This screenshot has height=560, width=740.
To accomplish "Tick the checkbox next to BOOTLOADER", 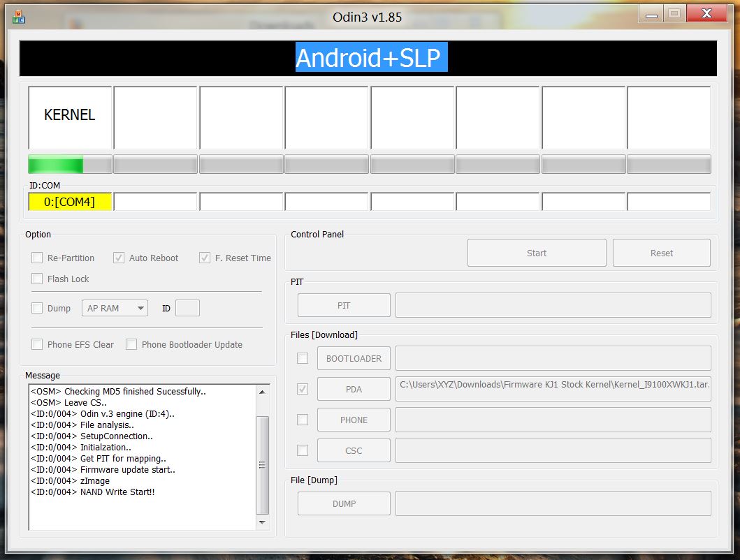I will click(x=303, y=358).
